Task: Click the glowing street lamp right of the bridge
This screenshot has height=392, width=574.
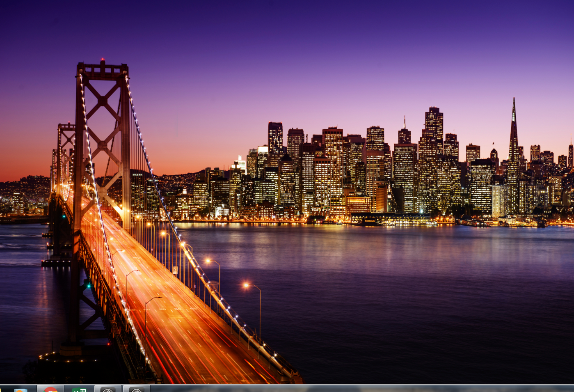Action: coord(246,285)
